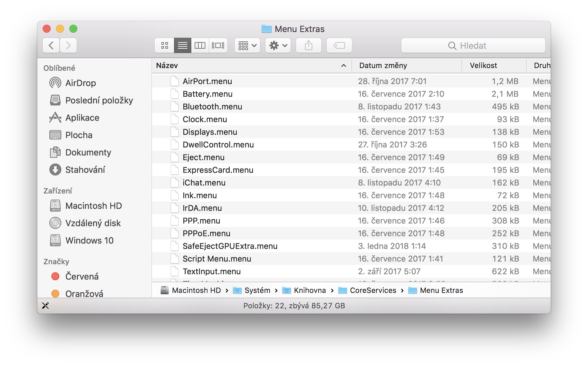
Task: Open the arrange items dropdown
Action: click(x=247, y=45)
